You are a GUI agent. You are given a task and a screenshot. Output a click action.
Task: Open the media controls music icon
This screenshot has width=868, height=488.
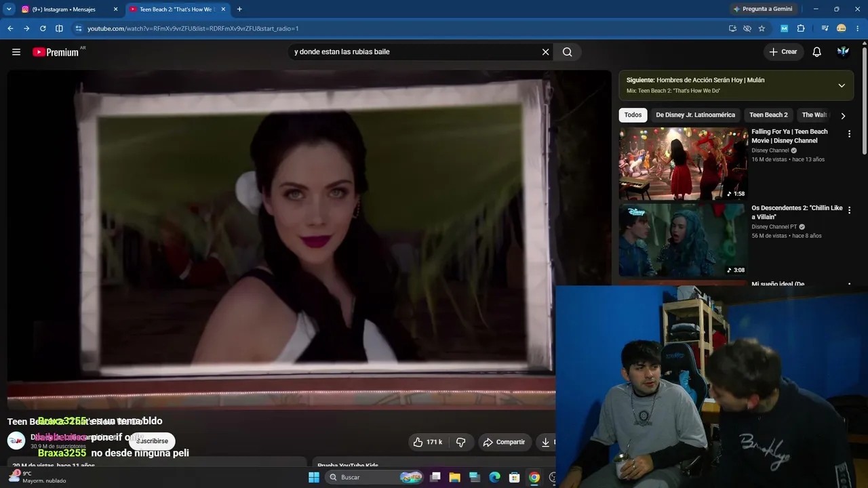[825, 28]
